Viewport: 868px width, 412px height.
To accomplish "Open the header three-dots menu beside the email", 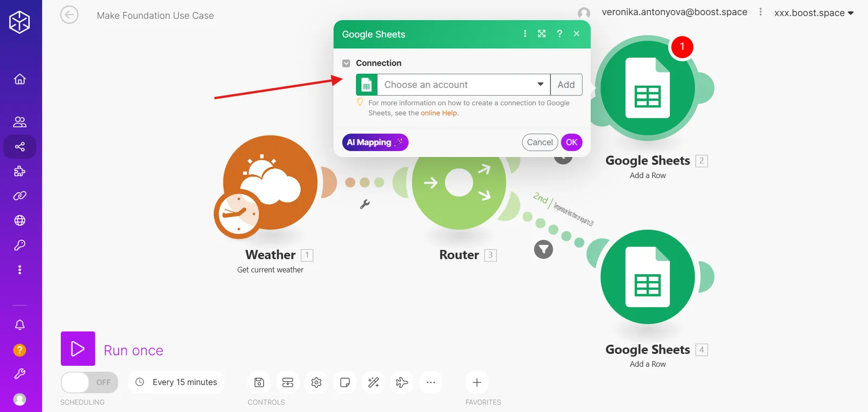I will [761, 12].
